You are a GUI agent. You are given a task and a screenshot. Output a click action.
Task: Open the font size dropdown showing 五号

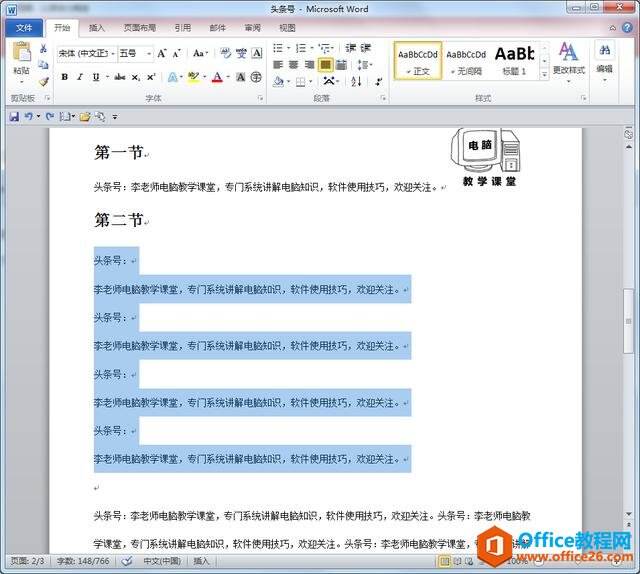(149, 53)
